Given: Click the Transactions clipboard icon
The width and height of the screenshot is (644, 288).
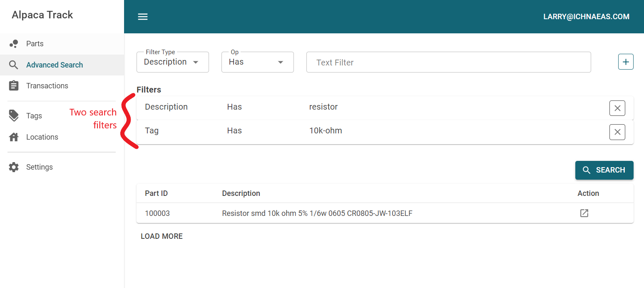Looking at the screenshot, I should tap(14, 86).
